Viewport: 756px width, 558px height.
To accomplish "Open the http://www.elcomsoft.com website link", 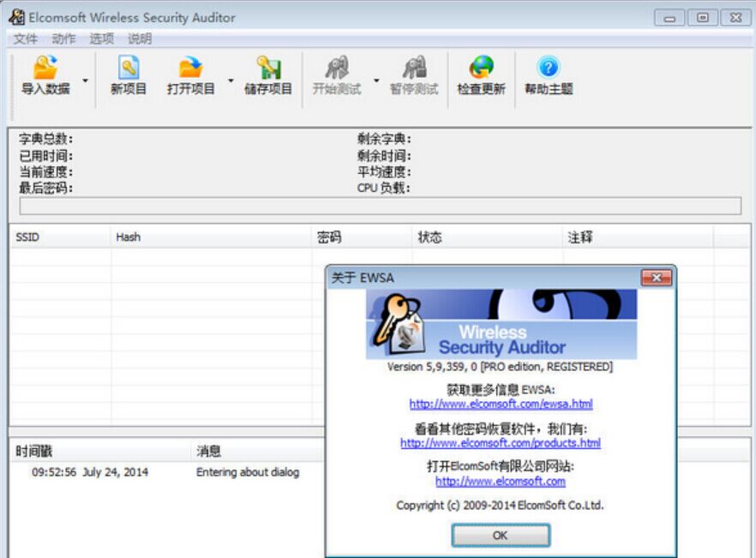I will click(501, 482).
